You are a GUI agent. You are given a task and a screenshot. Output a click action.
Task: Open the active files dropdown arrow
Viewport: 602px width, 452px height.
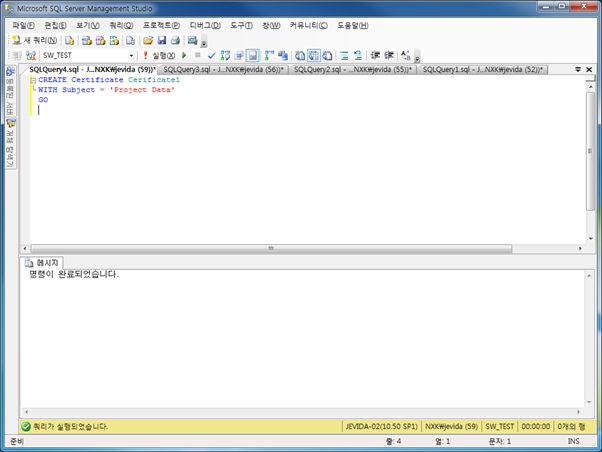click(x=578, y=70)
